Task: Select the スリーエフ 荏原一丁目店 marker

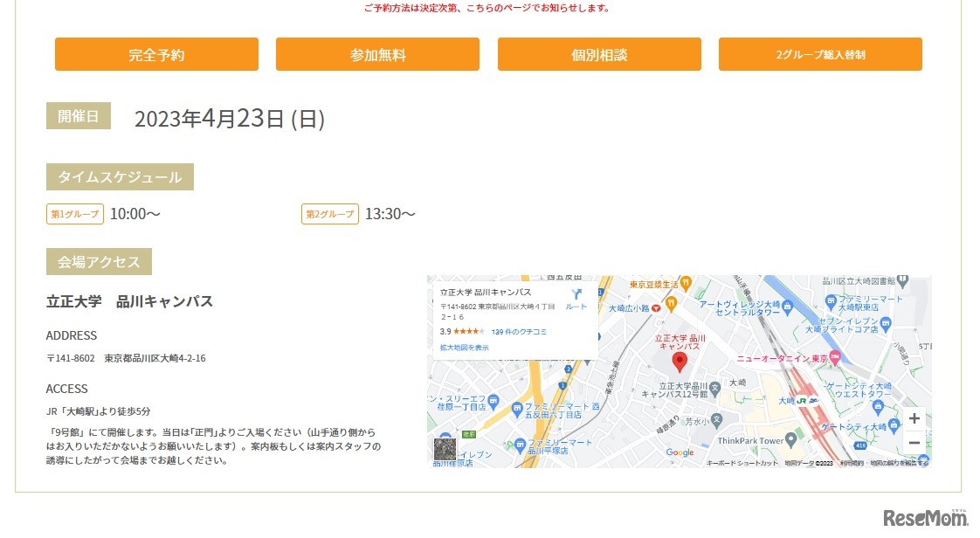Action: coord(493,401)
